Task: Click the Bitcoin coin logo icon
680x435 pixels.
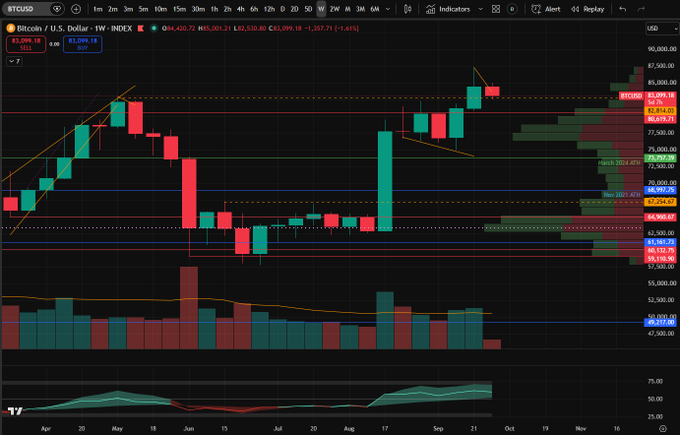Action: click(10, 28)
